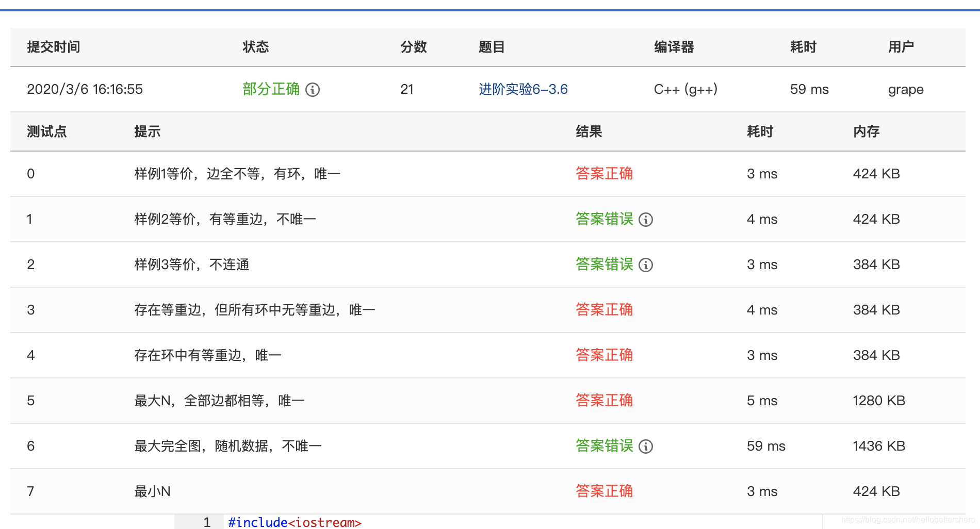This screenshot has width=980, height=529.
Task: Click hint text 最小N
Action: 152,491
